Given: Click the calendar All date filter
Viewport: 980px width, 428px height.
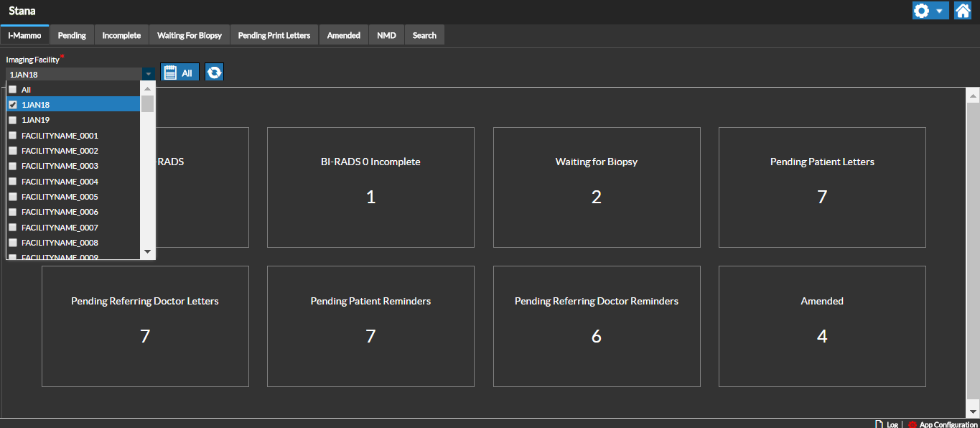Looking at the screenshot, I should click(179, 73).
